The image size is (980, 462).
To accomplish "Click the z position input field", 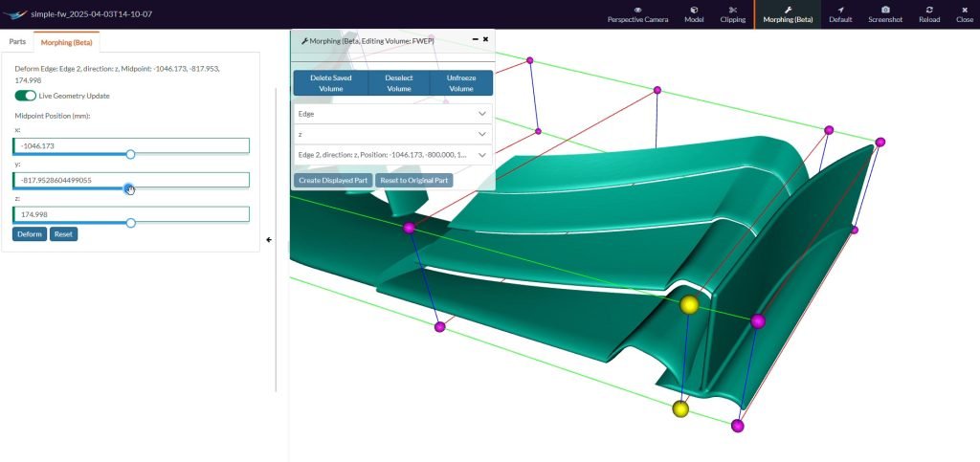I will (131, 214).
